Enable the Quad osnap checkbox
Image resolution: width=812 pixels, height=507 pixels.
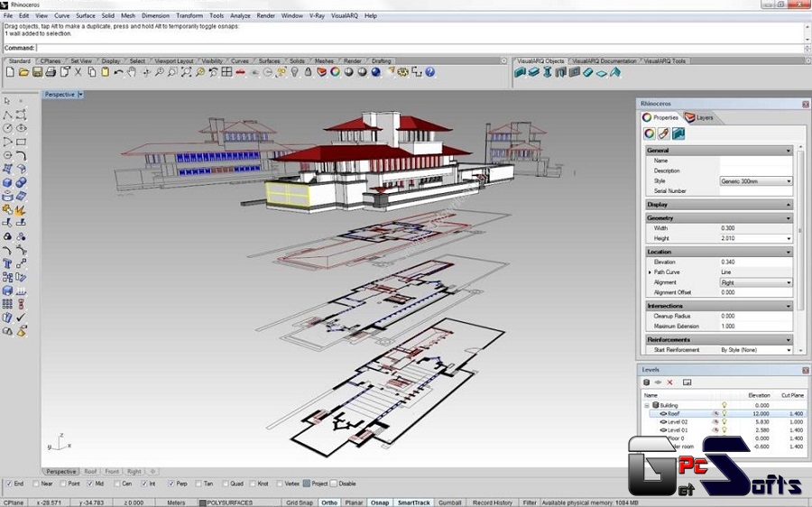point(226,484)
